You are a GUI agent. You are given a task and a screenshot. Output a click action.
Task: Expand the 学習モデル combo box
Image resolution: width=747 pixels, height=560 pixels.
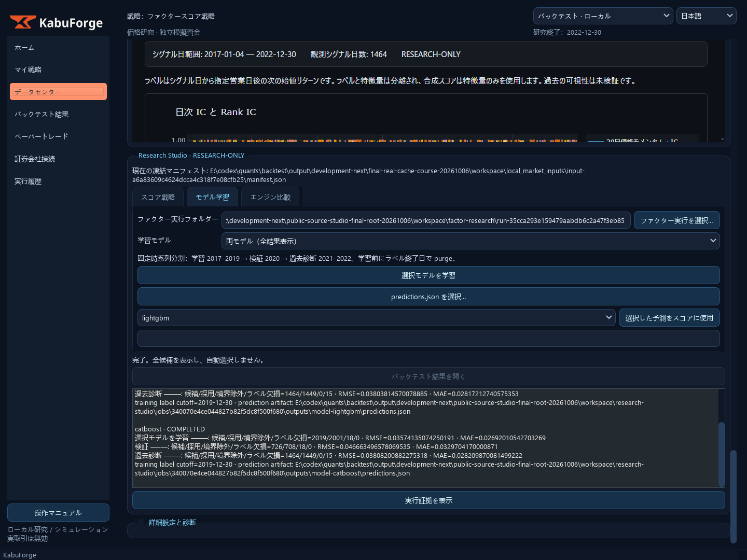(x=471, y=241)
